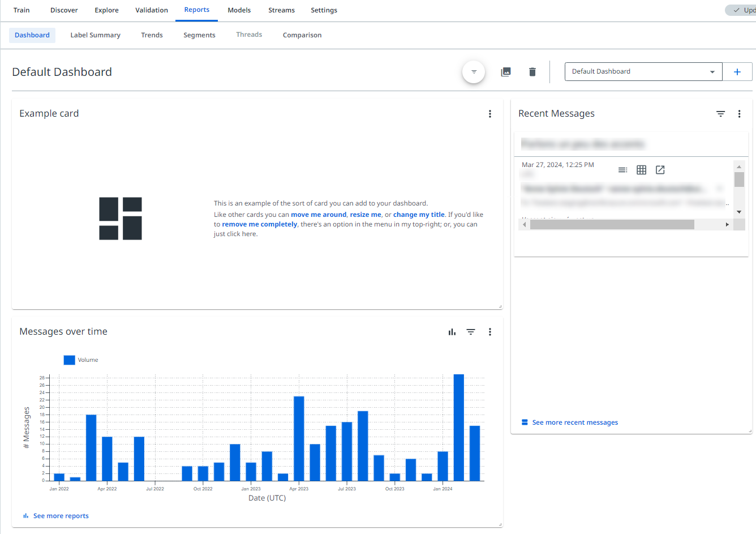
Task: Switch to the Label Summary tab
Action: [x=95, y=35]
